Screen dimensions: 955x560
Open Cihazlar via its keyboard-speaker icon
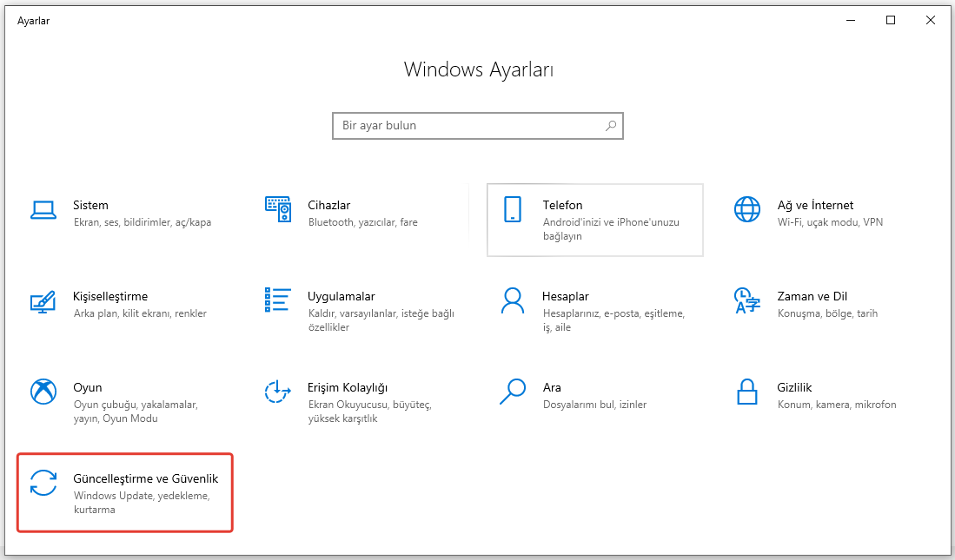(277, 209)
